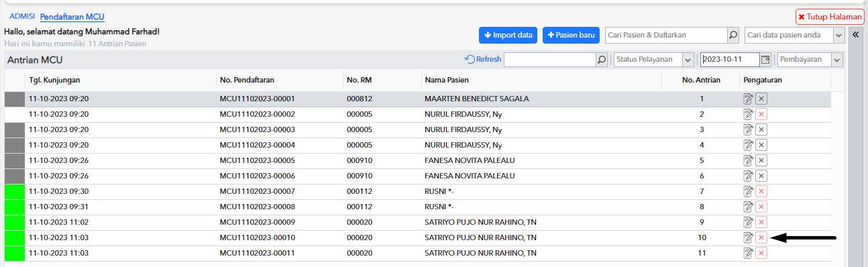
Task: Click the Refresh link
Action: point(483,60)
